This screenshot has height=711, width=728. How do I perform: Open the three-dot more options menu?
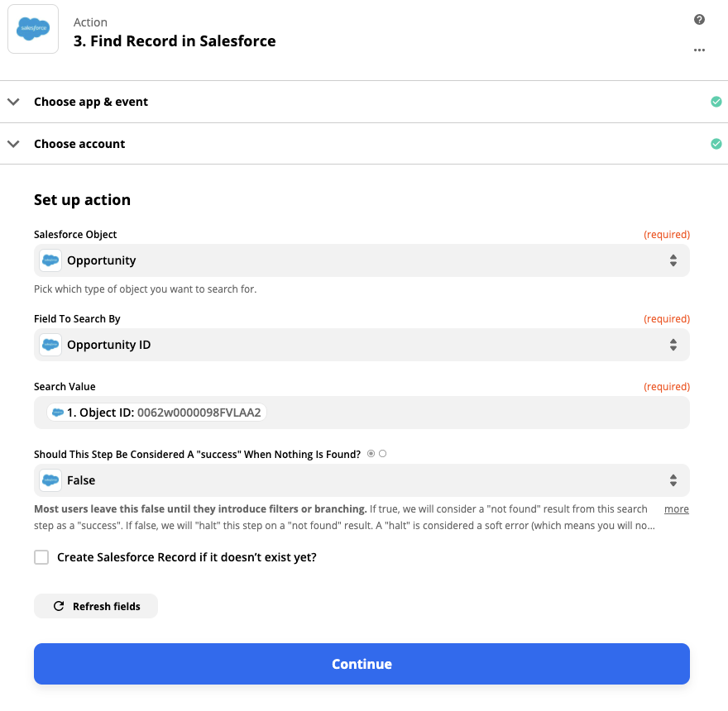(699, 50)
